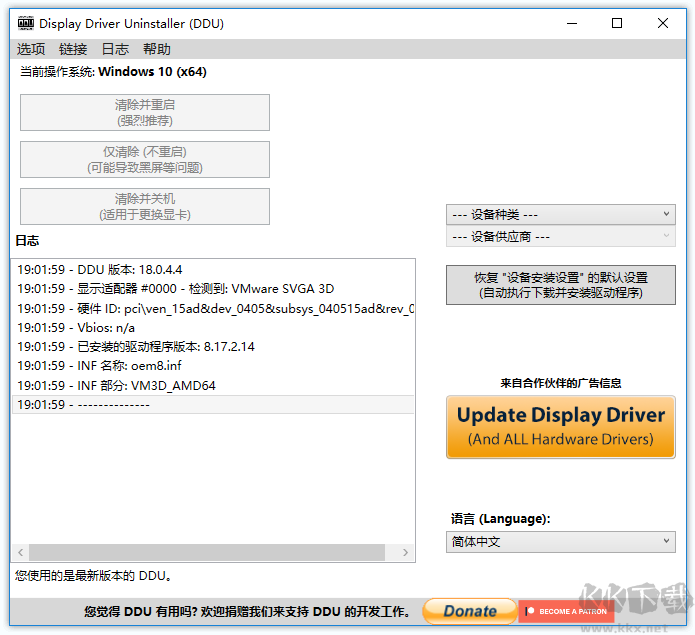Viewport: 695px width, 635px height.
Task: Expand the 设备供应商 dropdown
Action: click(561, 236)
